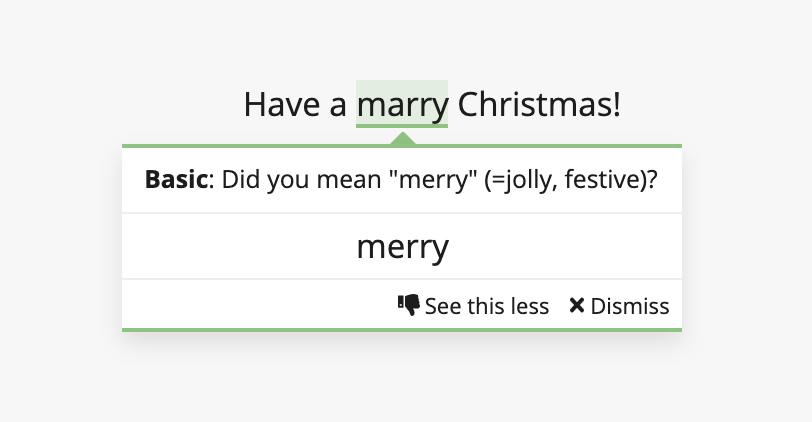812x422 pixels.
Task: Click the word "a" before marry
Action: [338, 105]
